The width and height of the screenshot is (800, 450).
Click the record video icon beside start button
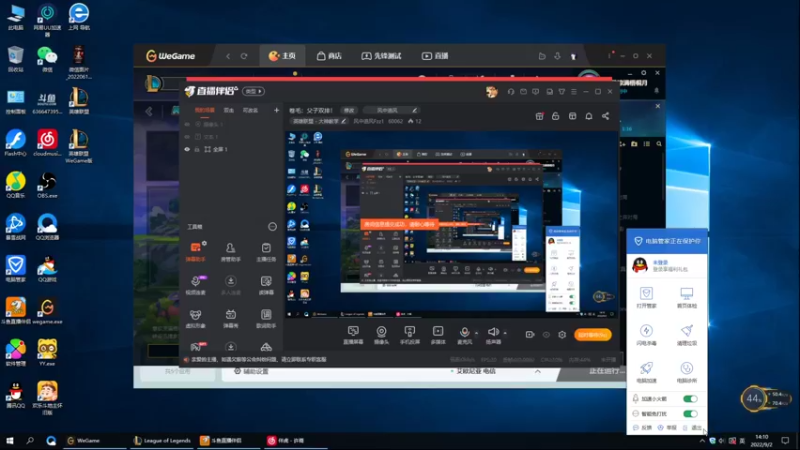(530, 335)
